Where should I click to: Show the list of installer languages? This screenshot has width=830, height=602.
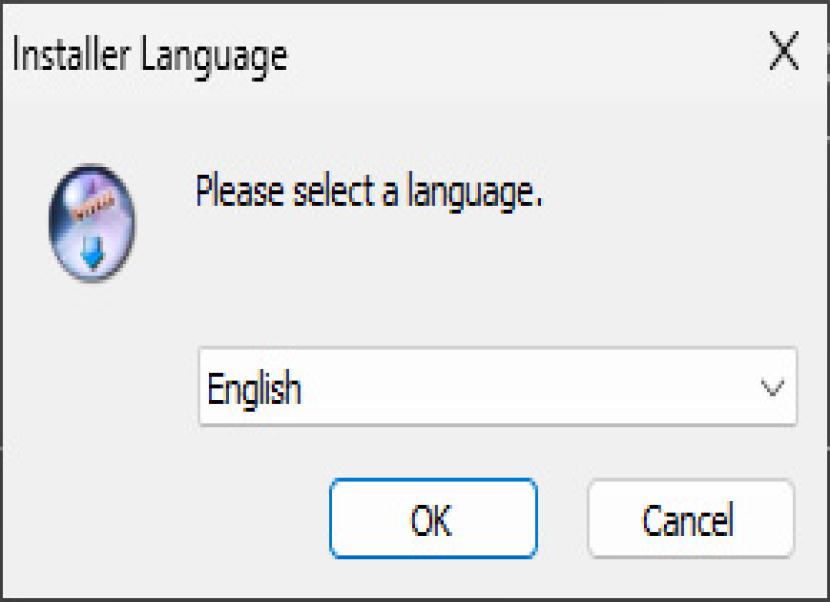772,388
